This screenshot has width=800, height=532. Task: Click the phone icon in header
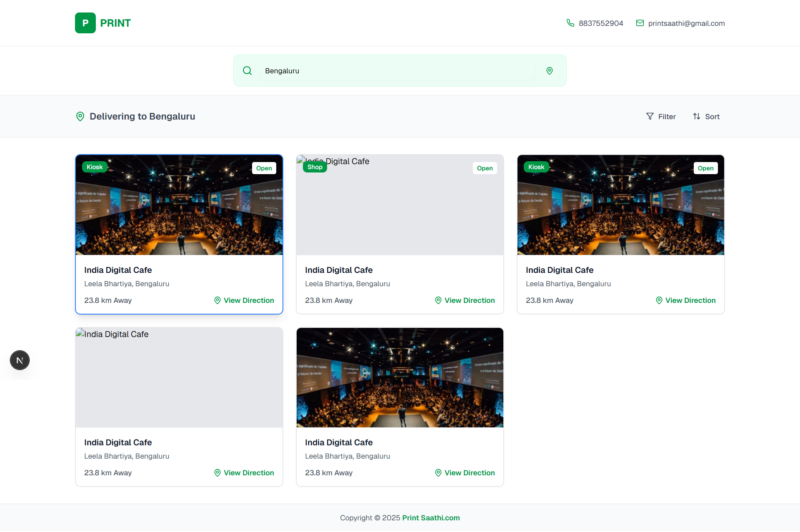[x=570, y=23]
